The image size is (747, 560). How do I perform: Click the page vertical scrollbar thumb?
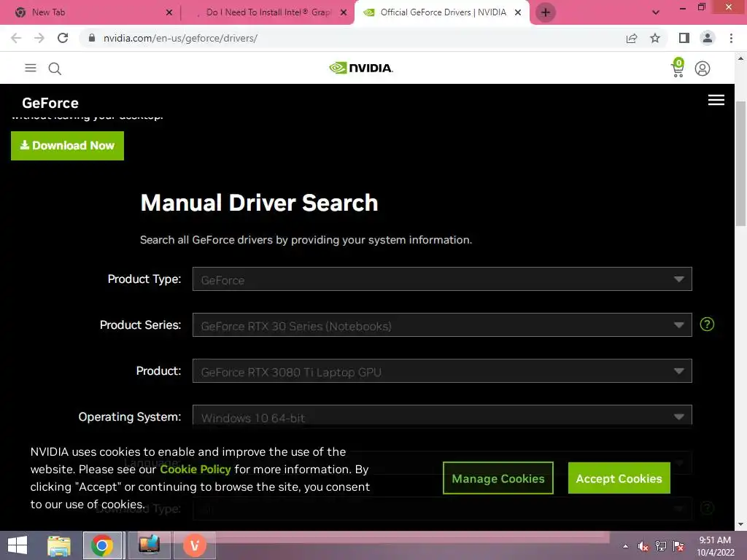pos(740,163)
